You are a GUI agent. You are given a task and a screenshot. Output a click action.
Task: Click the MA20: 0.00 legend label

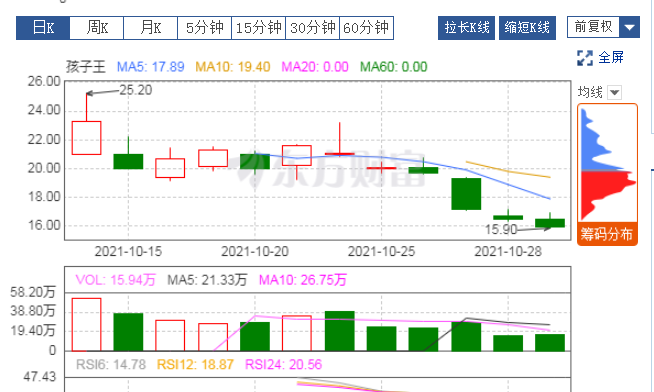[315, 67]
